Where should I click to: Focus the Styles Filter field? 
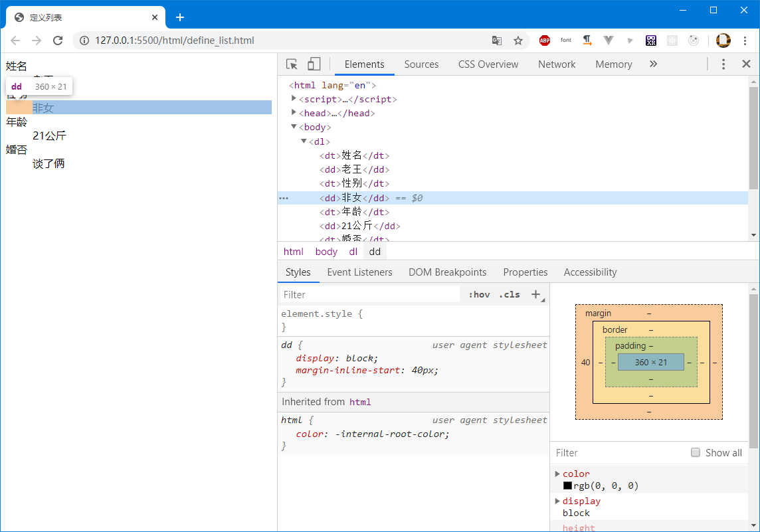pyautogui.click(x=370, y=295)
